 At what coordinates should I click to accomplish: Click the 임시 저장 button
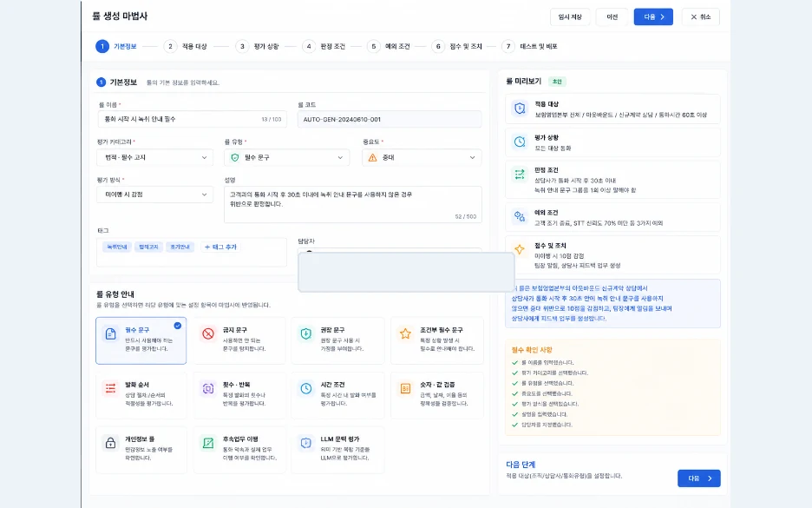point(570,16)
